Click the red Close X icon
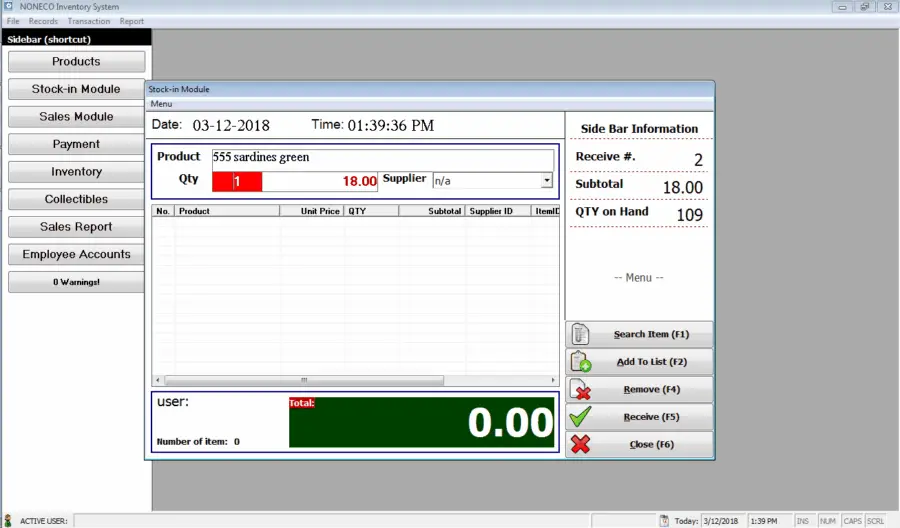900x528 pixels. tap(580, 444)
